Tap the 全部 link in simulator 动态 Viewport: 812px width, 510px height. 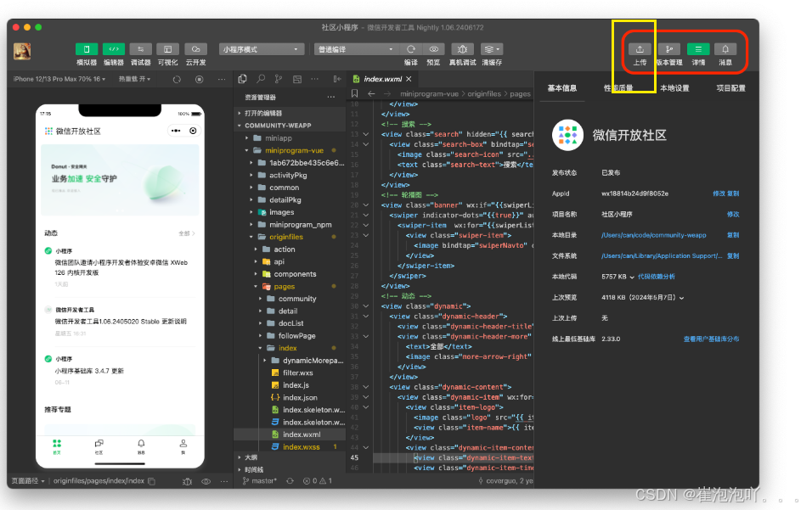pyautogui.click(x=186, y=234)
